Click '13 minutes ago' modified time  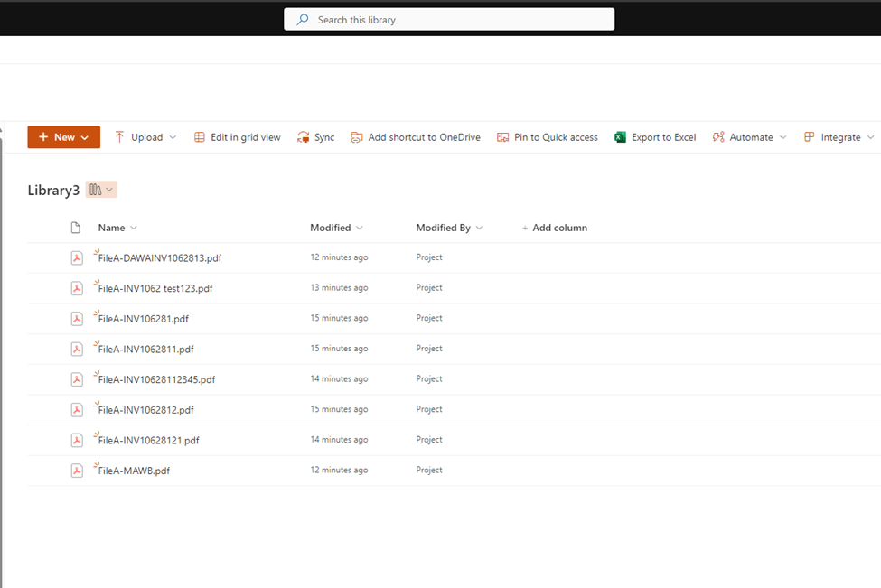pyautogui.click(x=340, y=287)
